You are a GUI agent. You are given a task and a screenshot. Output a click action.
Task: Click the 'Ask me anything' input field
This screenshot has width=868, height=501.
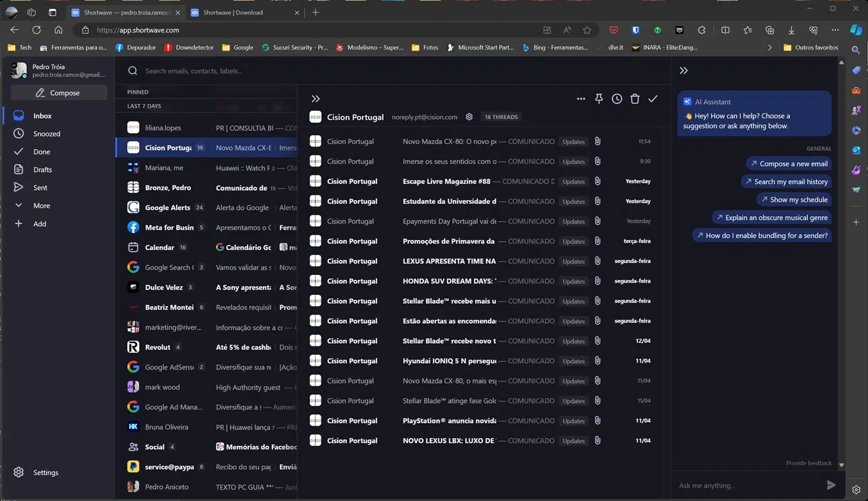tap(748, 485)
